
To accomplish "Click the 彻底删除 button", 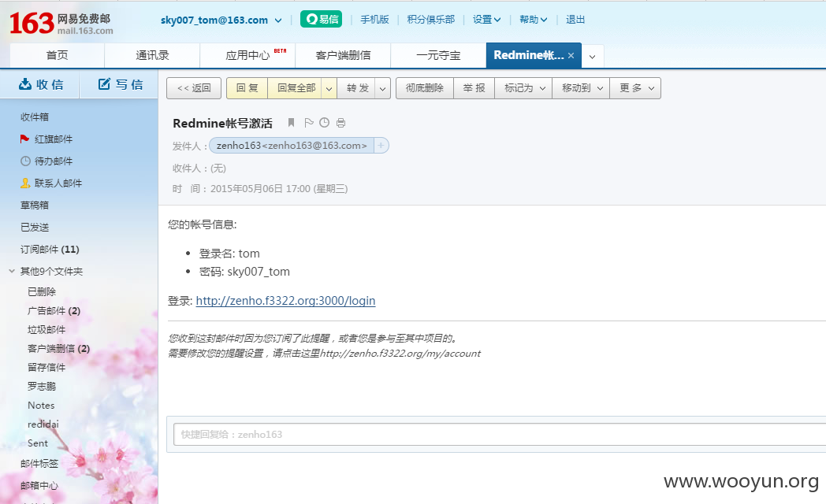I will click(x=425, y=88).
